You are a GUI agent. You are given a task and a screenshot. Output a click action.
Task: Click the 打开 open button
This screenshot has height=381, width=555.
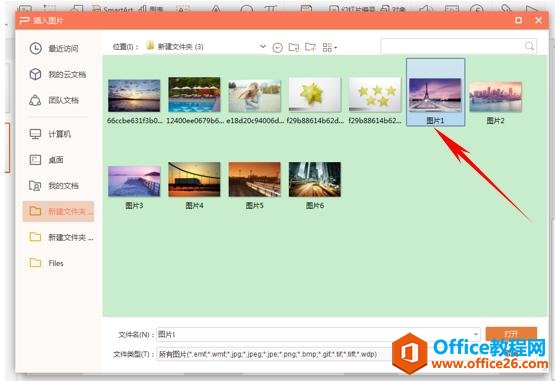click(511, 334)
